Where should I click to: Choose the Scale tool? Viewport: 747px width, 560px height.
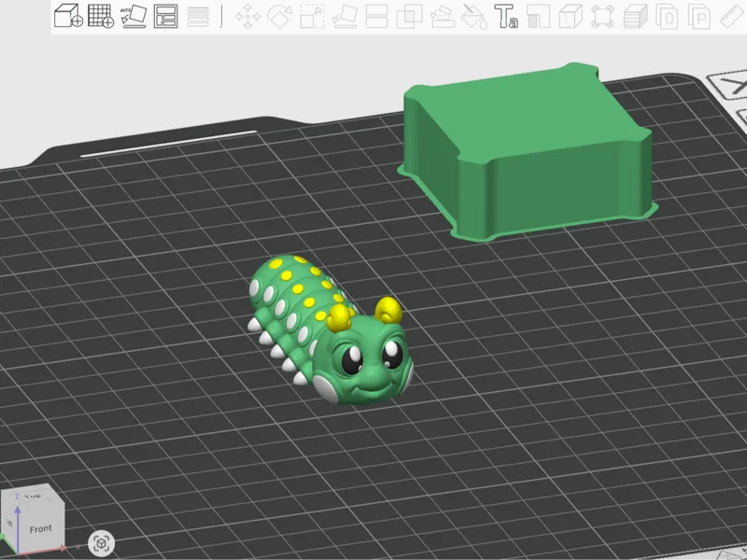pyautogui.click(x=312, y=16)
